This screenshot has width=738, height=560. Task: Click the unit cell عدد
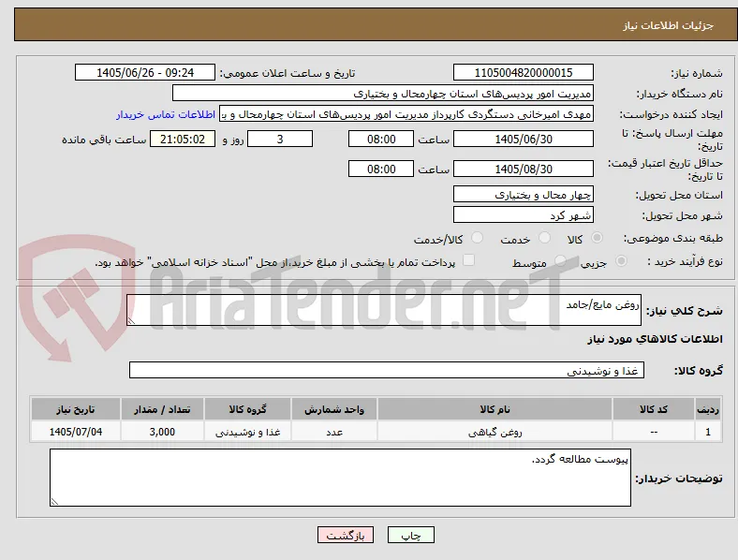334,432
